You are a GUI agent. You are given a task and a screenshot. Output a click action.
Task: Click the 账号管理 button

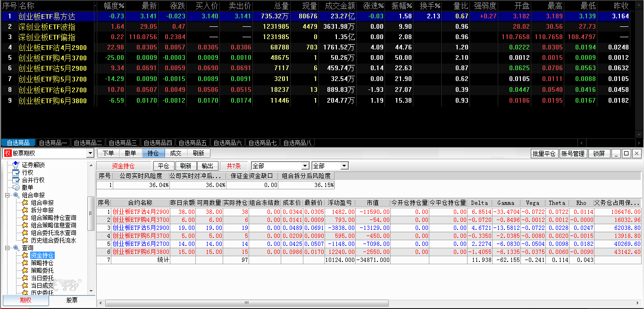[572, 154]
